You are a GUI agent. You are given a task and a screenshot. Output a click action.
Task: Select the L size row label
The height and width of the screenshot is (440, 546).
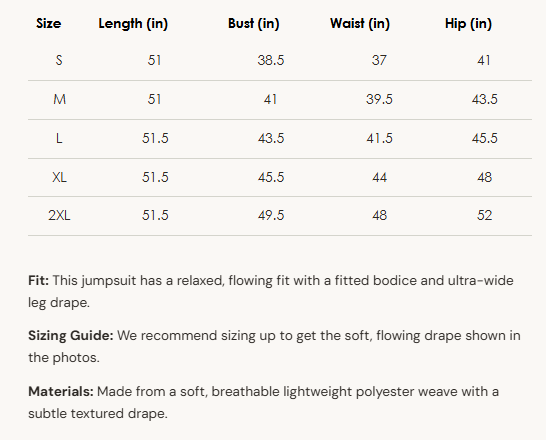(59, 139)
